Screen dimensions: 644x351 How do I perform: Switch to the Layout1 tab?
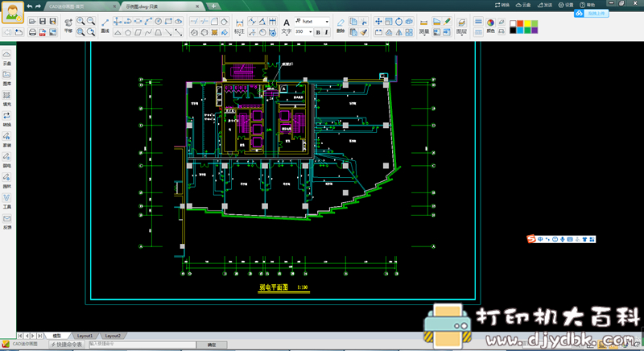tap(85, 336)
